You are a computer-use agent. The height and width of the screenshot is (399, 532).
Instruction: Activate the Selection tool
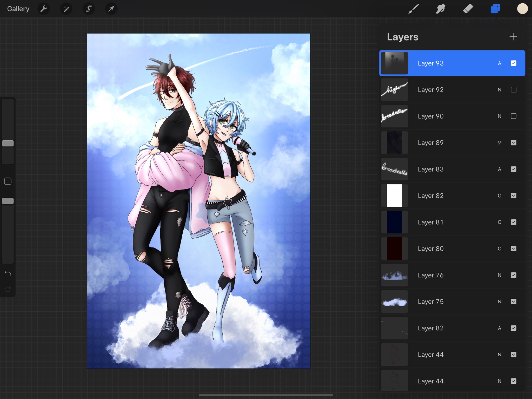click(89, 9)
